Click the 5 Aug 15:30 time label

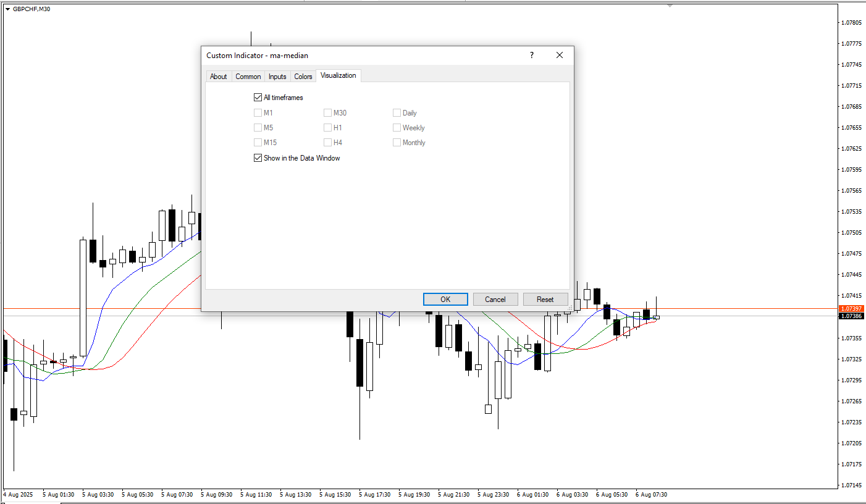(x=335, y=495)
